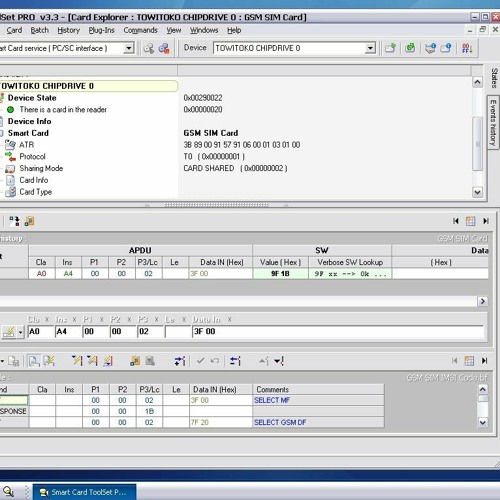Click the SELECT GSM DF comment cell
The height and width of the screenshot is (500, 500).
coord(318,422)
